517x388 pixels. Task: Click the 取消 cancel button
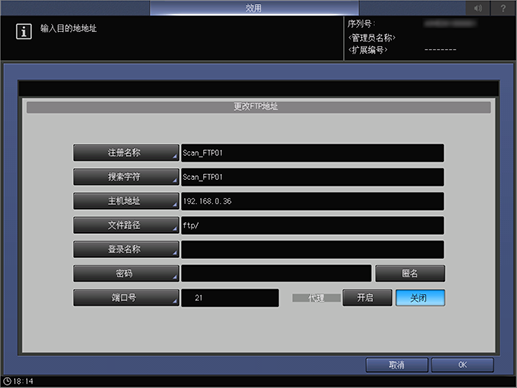click(x=397, y=365)
